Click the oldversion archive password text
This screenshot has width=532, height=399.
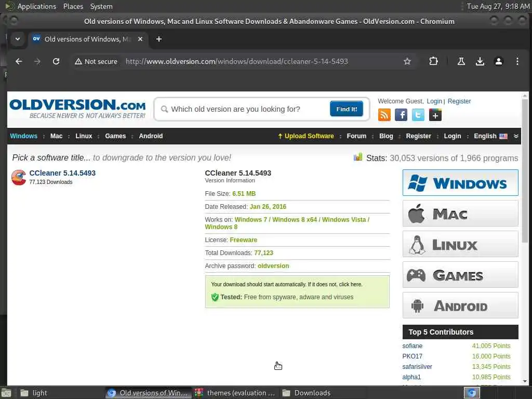coord(273,266)
